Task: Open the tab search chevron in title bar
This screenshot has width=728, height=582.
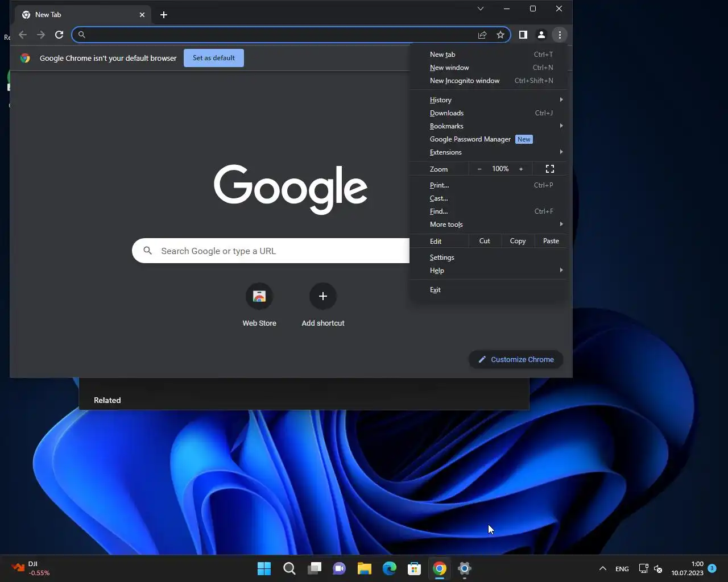Action: (481, 9)
